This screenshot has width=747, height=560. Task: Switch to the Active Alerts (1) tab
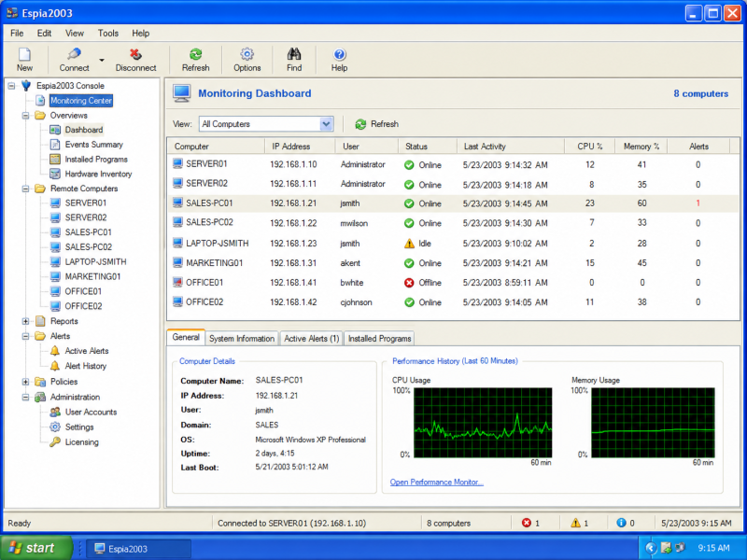[x=312, y=339]
